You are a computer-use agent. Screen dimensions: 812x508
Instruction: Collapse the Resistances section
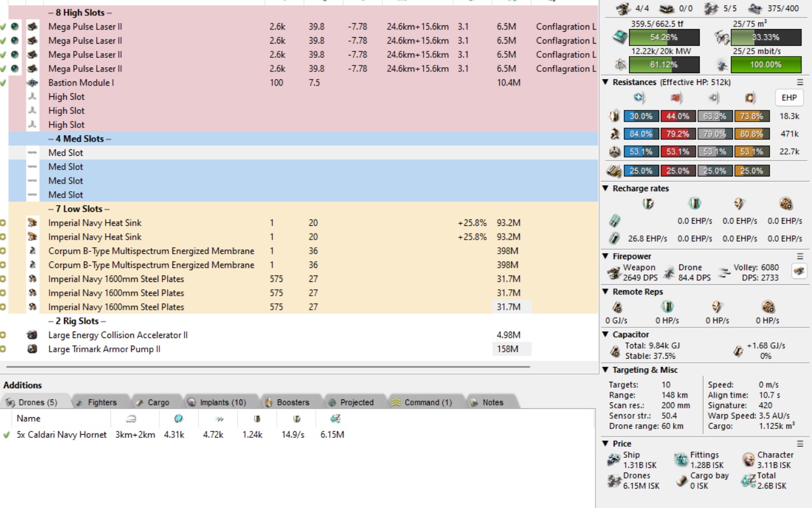(605, 82)
